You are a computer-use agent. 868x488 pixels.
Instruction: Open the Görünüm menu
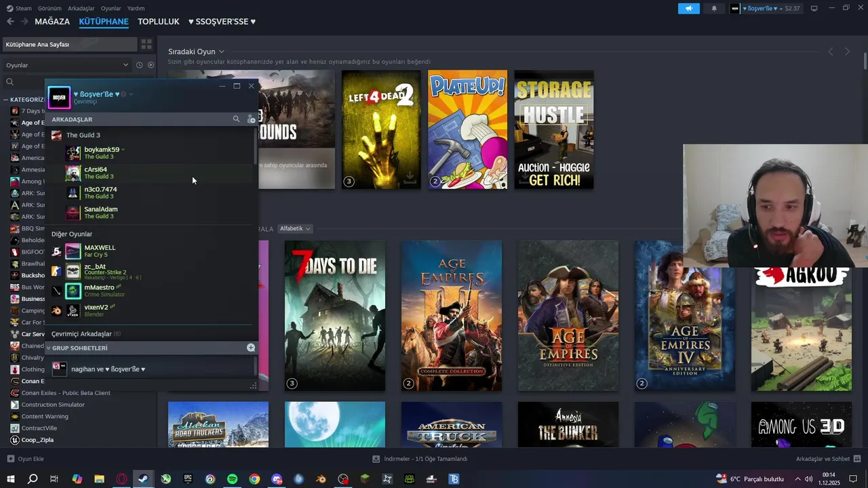pos(50,8)
